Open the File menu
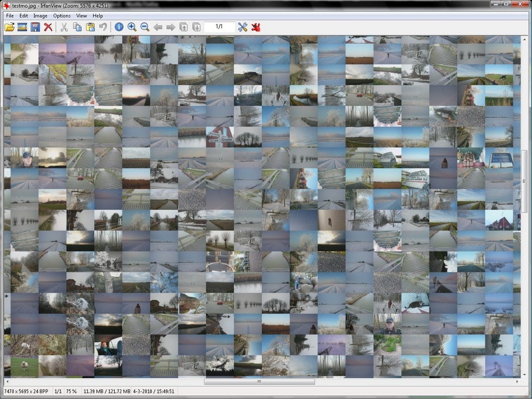This screenshot has height=399, width=532. point(10,16)
